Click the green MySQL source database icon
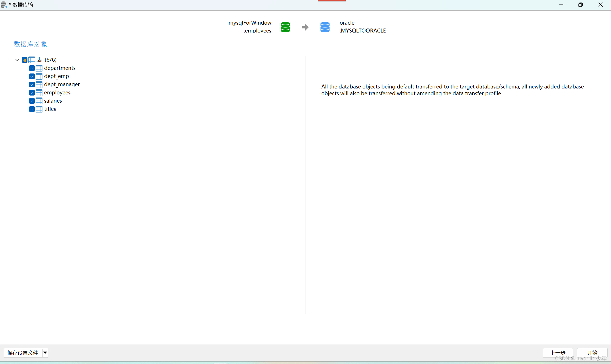 point(285,27)
